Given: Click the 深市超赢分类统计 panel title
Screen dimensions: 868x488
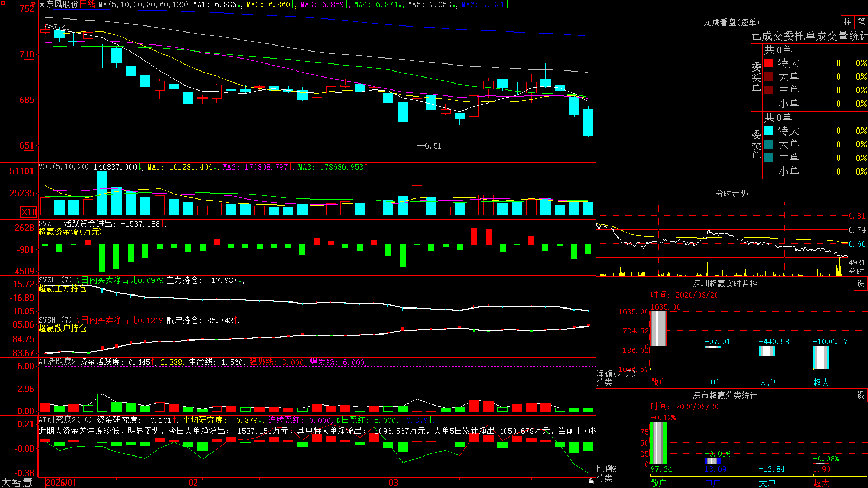Looking at the screenshot, I should tap(725, 395).
